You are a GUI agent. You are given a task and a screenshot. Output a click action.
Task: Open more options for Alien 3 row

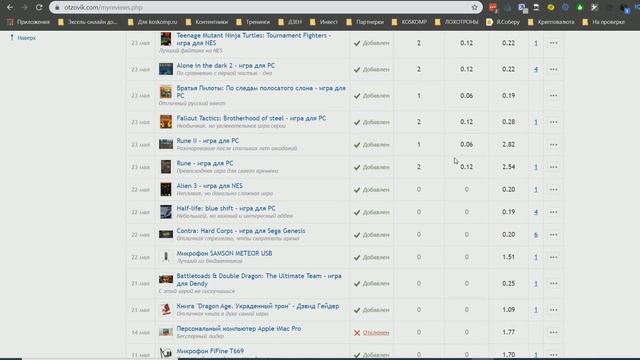pyautogui.click(x=553, y=189)
